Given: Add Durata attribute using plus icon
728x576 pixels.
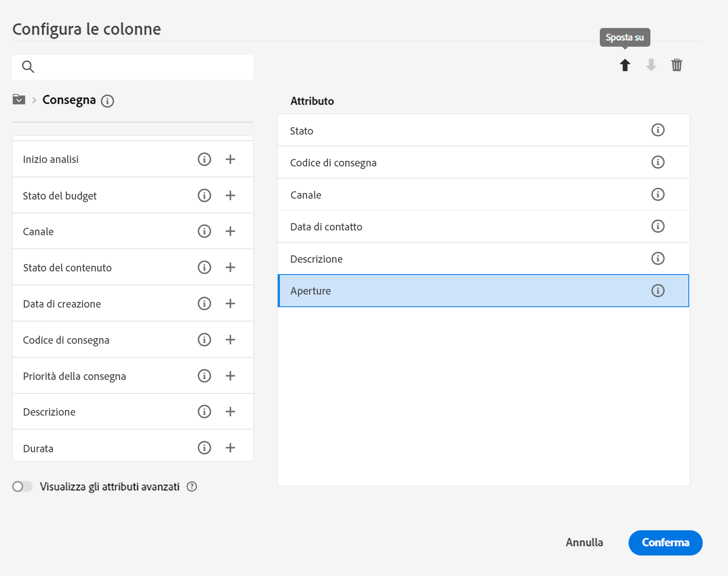Looking at the screenshot, I should 230,448.
